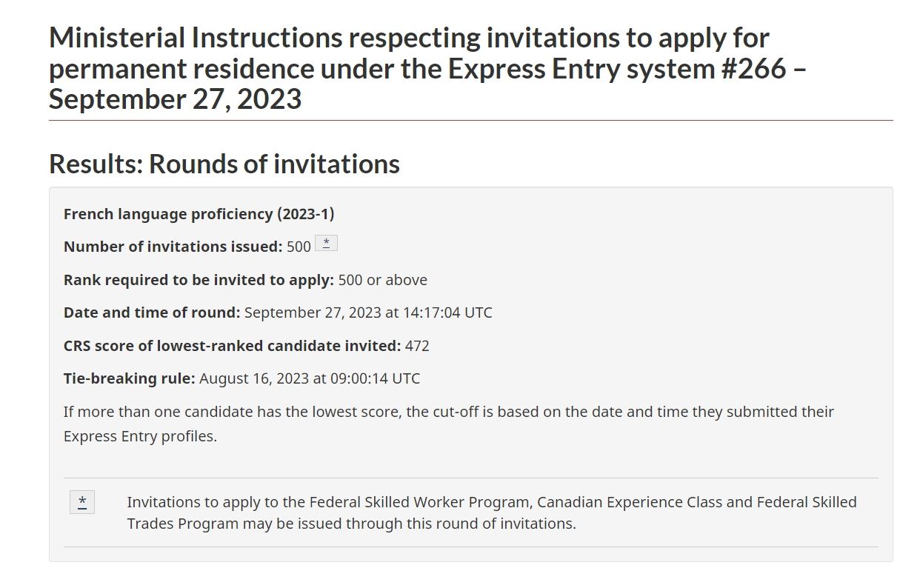Image resolution: width=920 pixels, height=588 pixels.
Task: Click the Ministerial Instructions #266 page heading
Action: (430, 67)
